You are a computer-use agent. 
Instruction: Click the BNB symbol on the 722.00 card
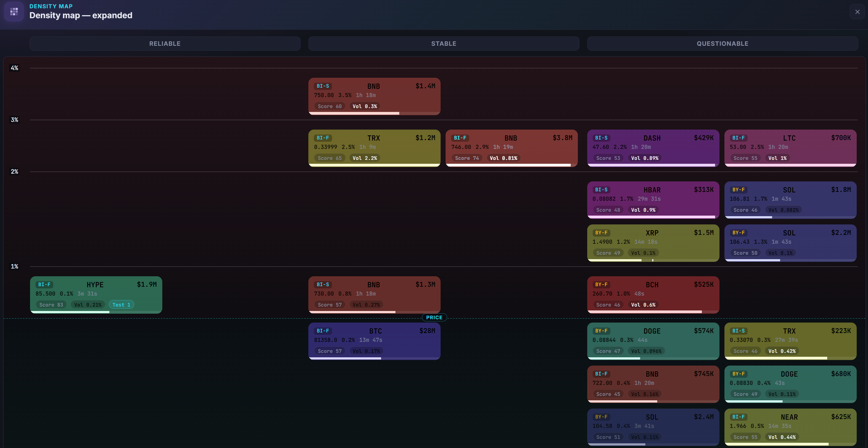[x=652, y=374]
